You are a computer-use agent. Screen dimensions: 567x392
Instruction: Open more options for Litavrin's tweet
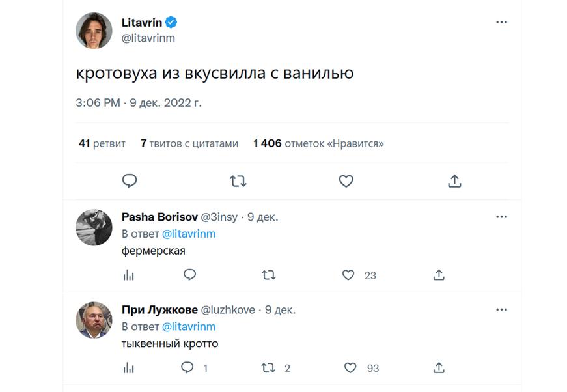tap(501, 22)
